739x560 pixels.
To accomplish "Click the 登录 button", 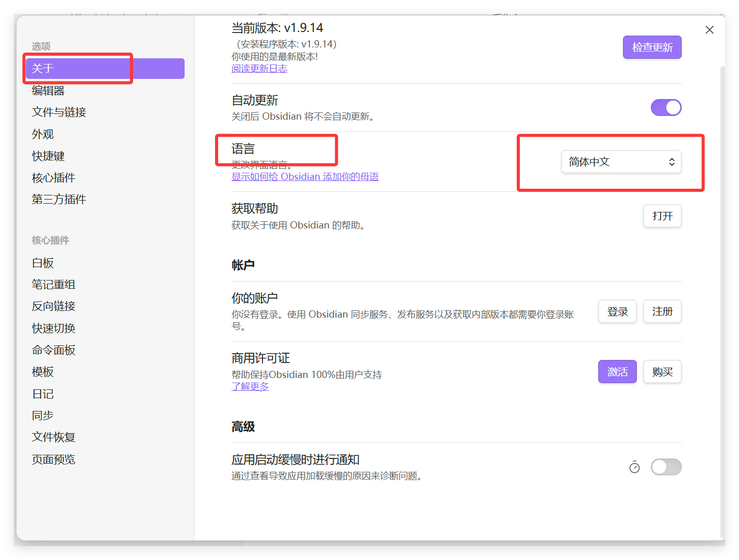I will [617, 311].
